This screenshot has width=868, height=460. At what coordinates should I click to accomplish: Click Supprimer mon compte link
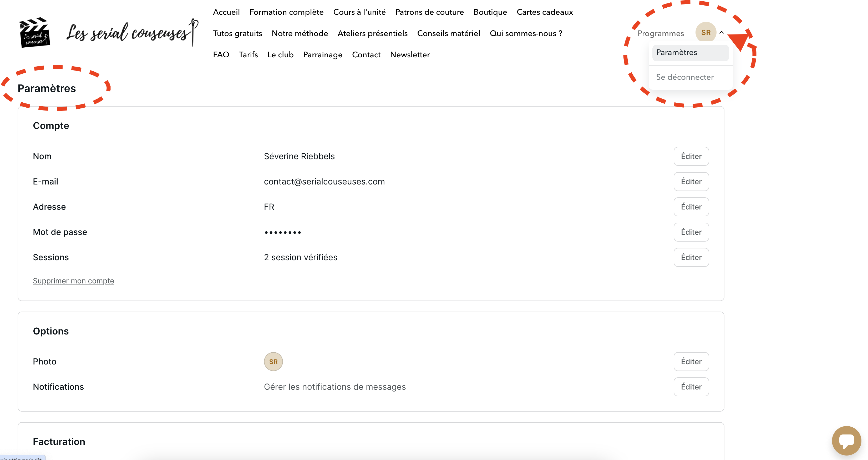73,281
